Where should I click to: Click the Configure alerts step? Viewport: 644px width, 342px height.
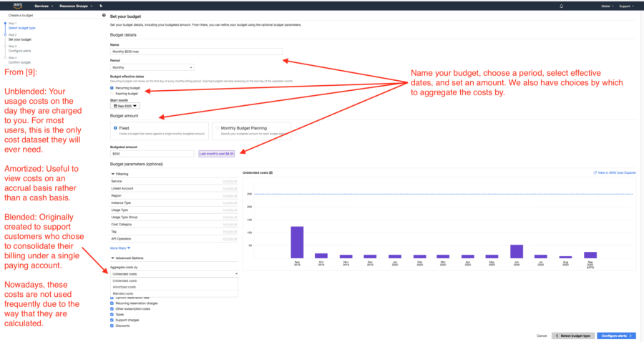pyautogui.click(x=20, y=51)
